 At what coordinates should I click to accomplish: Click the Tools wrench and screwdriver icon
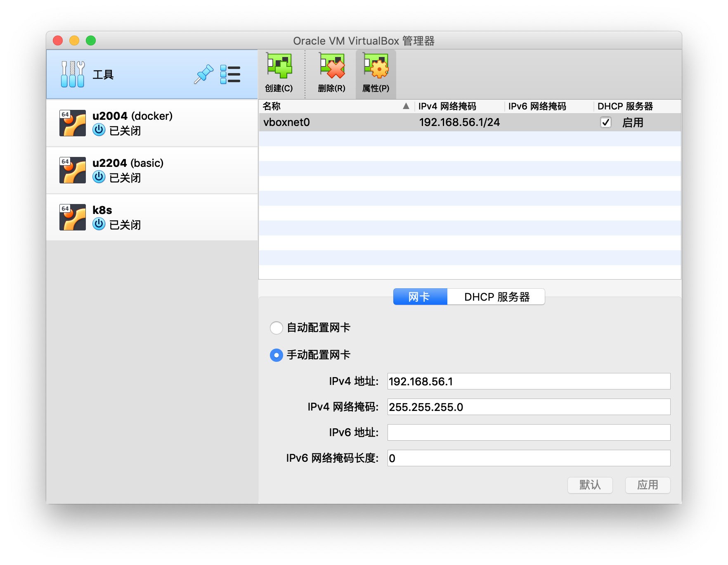tap(73, 74)
